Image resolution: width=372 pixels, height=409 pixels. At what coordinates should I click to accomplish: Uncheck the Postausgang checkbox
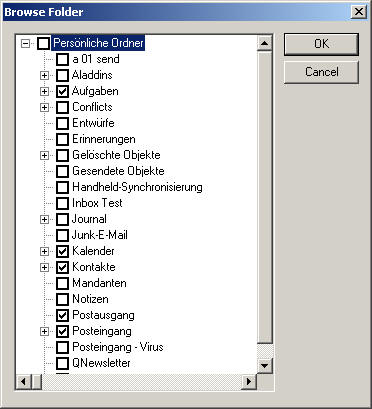coord(62,315)
